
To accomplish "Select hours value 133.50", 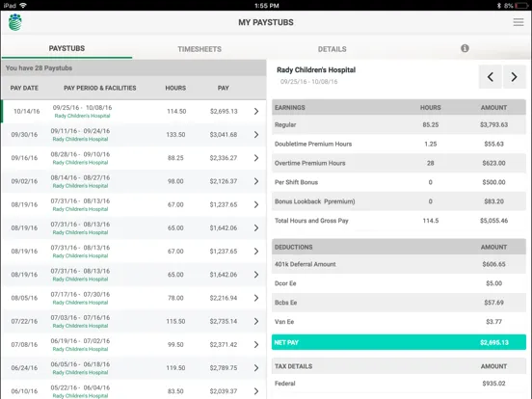I will click(x=175, y=135).
